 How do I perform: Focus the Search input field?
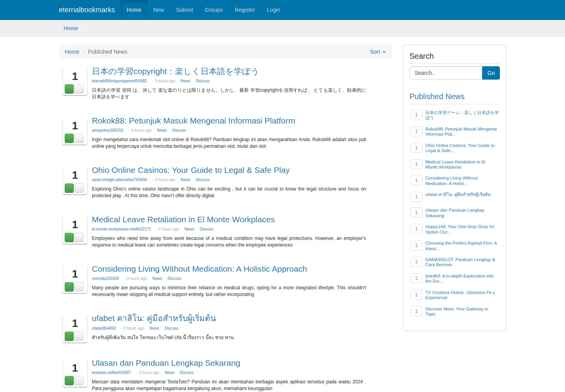[x=446, y=73]
